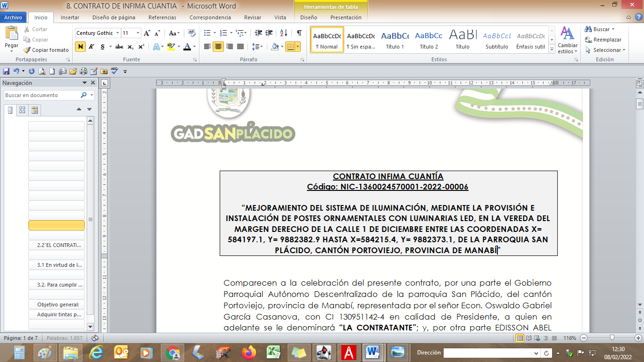Open the Buscar dropdown arrow in Edición
The width and height of the screenshot is (644, 362).
(x=614, y=29)
